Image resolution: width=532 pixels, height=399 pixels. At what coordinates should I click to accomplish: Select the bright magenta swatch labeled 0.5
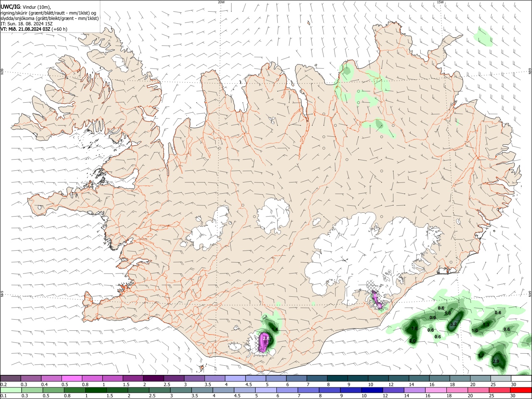pyautogui.click(x=71, y=378)
